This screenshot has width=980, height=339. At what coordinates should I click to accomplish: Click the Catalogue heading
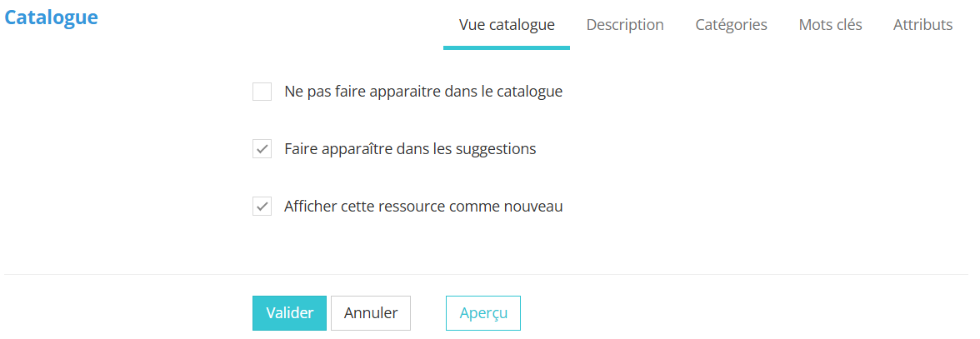52,17
